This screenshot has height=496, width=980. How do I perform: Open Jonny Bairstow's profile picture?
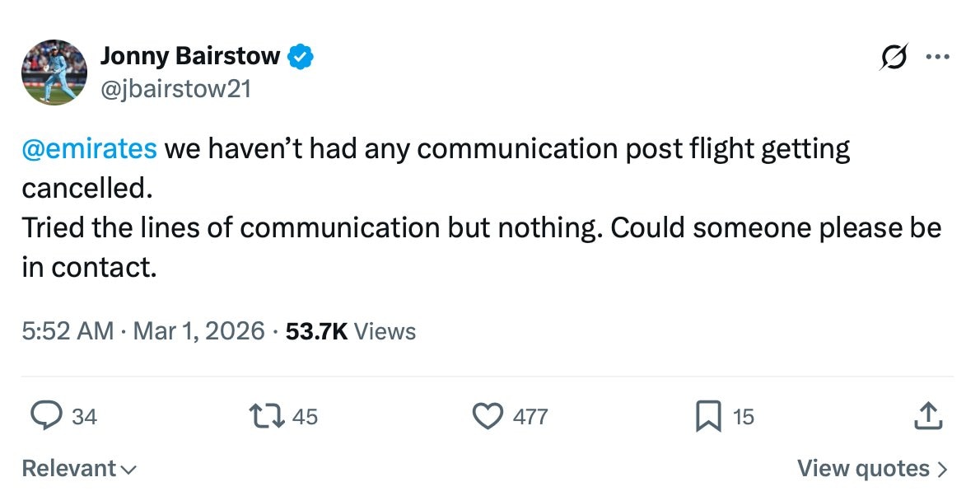point(54,73)
